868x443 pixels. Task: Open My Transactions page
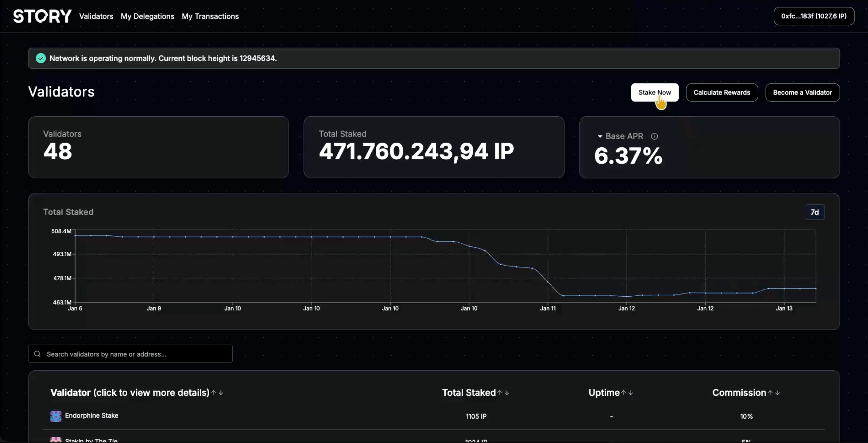point(210,16)
